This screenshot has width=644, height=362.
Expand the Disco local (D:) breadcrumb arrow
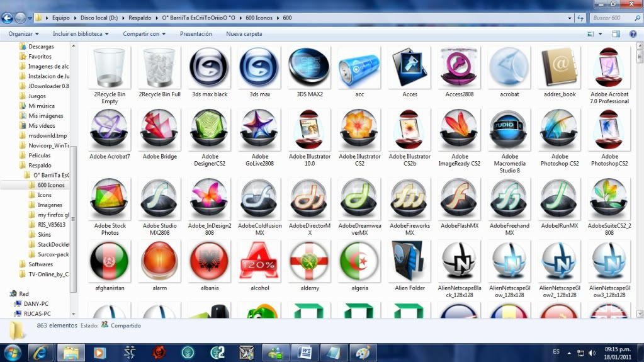point(123,18)
